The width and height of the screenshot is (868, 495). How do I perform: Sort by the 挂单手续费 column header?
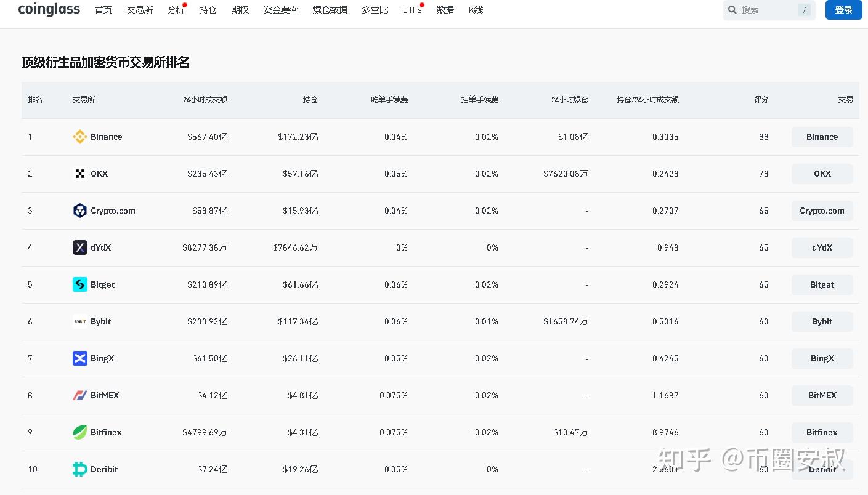tap(480, 100)
